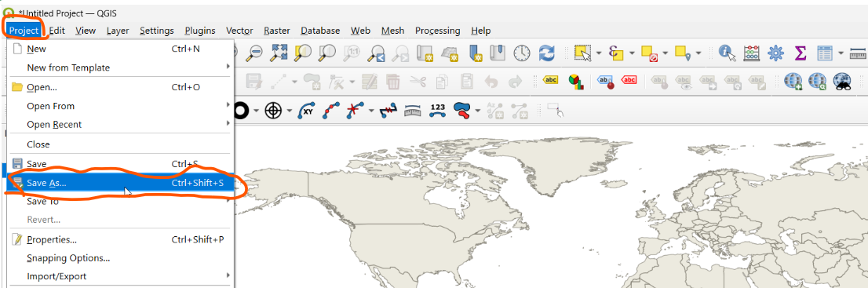Open the Processing menu

click(437, 31)
